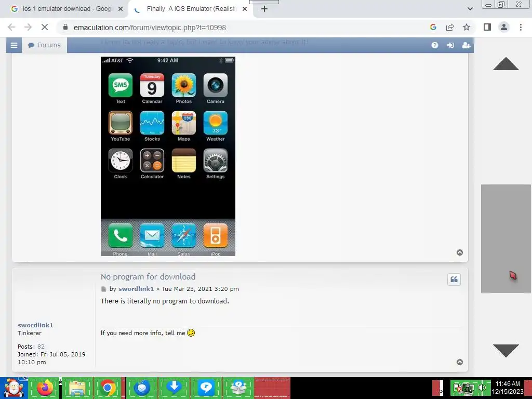
Task: View swordlink1's 82 posts
Action: point(41,347)
